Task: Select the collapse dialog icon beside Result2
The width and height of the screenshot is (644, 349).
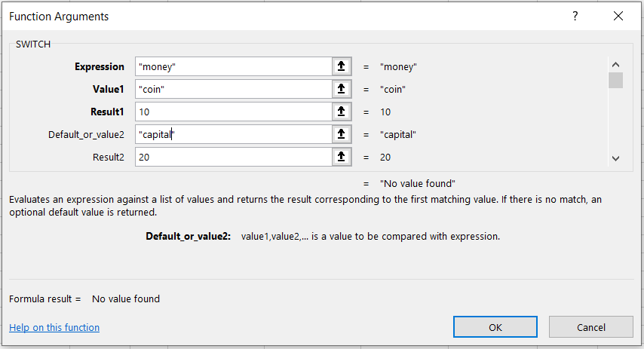Action: coord(342,157)
